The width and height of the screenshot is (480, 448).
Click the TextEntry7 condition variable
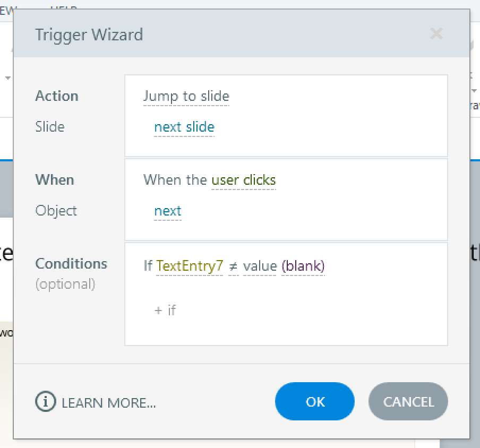coord(190,265)
